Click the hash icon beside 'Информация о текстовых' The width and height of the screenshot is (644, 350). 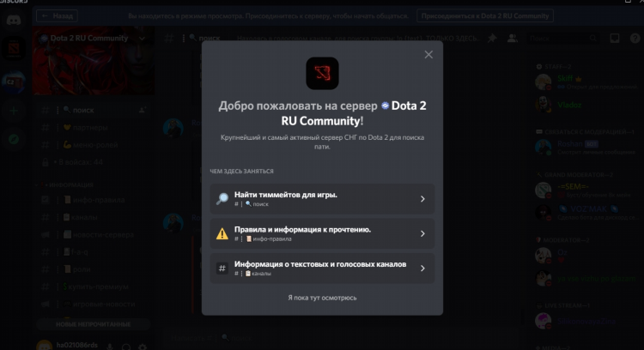tap(222, 269)
